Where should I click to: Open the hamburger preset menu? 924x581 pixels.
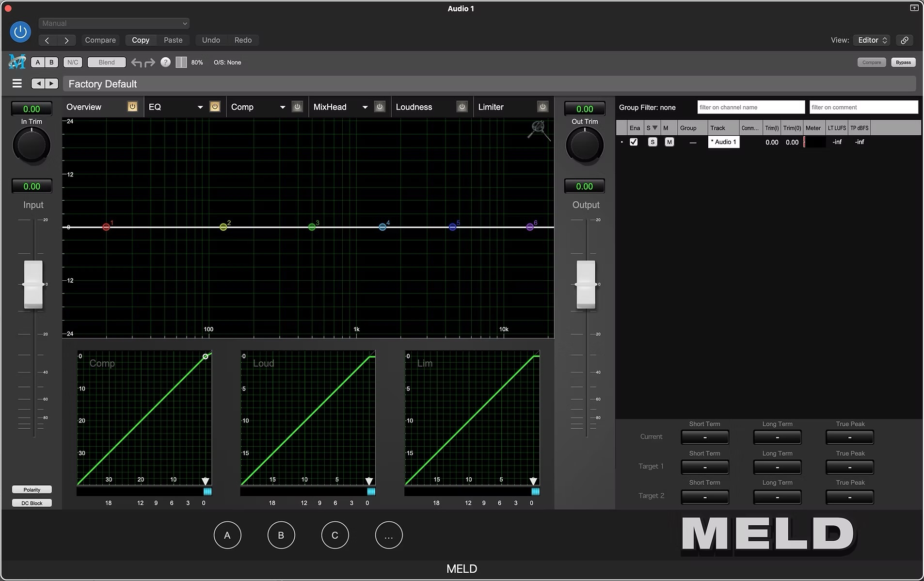tap(17, 84)
